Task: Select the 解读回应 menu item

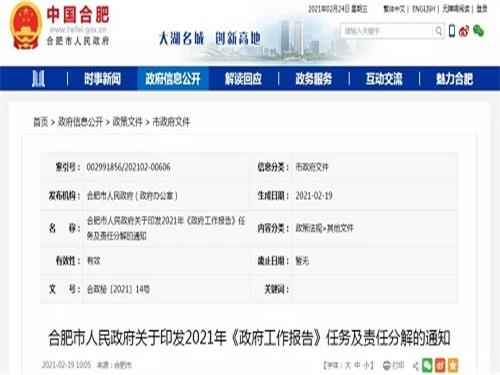Action: [x=243, y=79]
